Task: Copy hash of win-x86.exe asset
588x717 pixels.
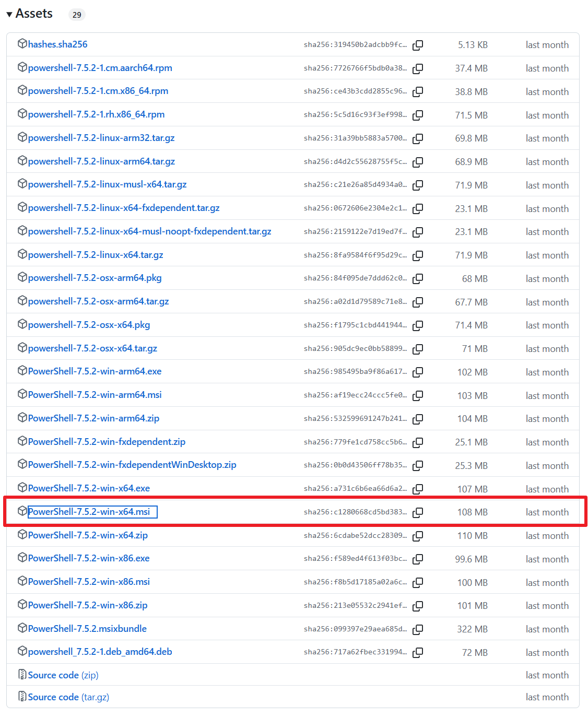Action: point(418,559)
